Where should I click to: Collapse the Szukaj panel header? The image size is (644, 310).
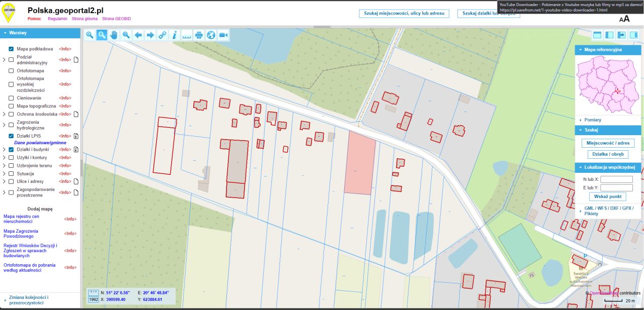[608, 130]
